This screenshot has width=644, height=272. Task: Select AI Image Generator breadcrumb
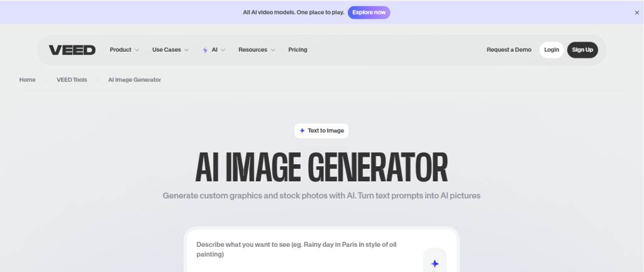coord(135,80)
